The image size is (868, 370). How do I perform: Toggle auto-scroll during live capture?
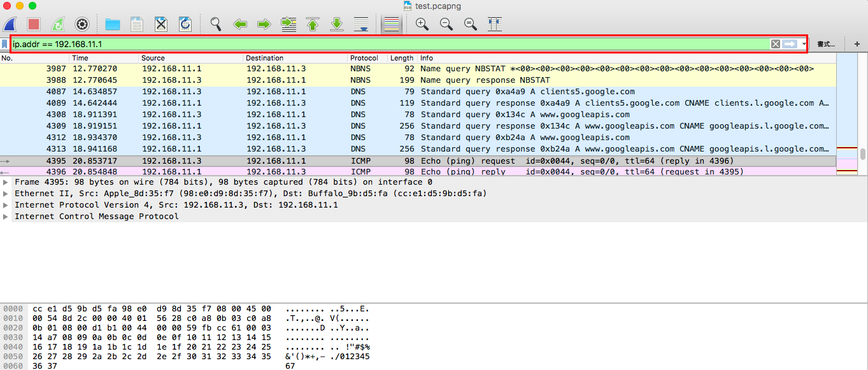click(361, 25)
